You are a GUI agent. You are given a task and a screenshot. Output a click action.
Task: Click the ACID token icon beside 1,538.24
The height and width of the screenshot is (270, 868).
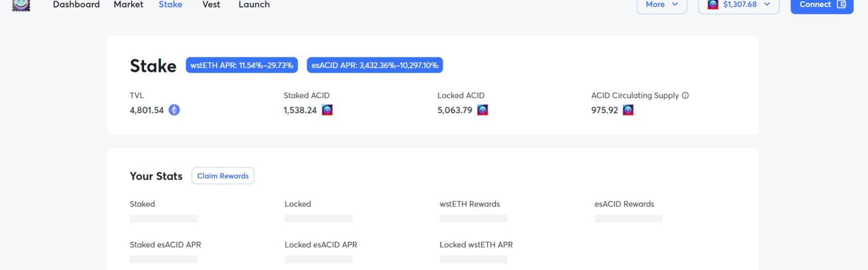327,110
